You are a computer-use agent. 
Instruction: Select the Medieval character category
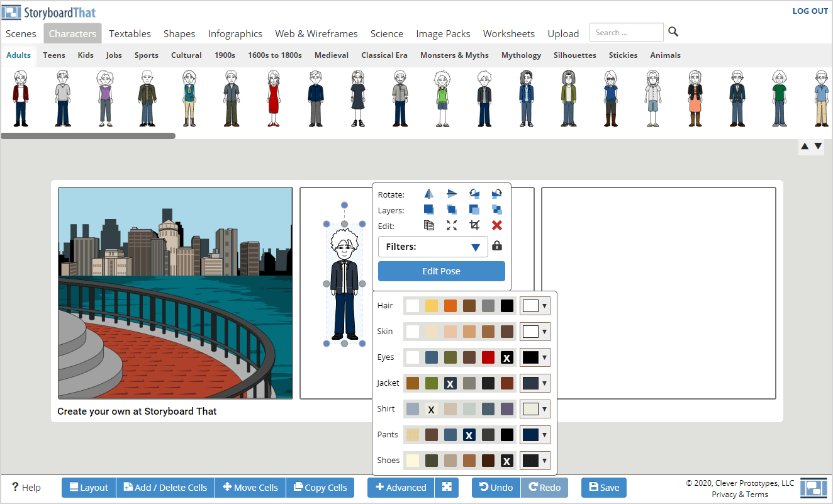331,55
